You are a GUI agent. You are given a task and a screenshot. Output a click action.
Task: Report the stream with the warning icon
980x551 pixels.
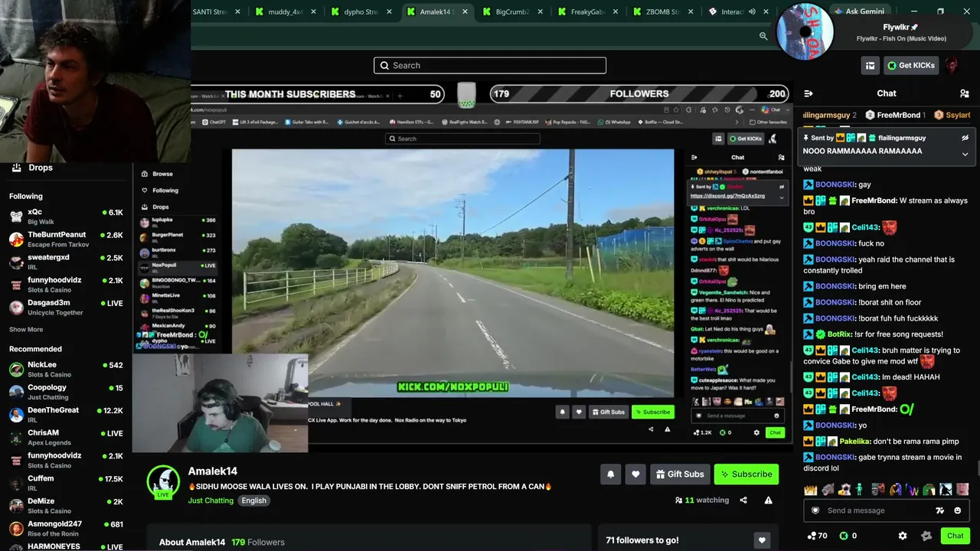click(768, 500)
